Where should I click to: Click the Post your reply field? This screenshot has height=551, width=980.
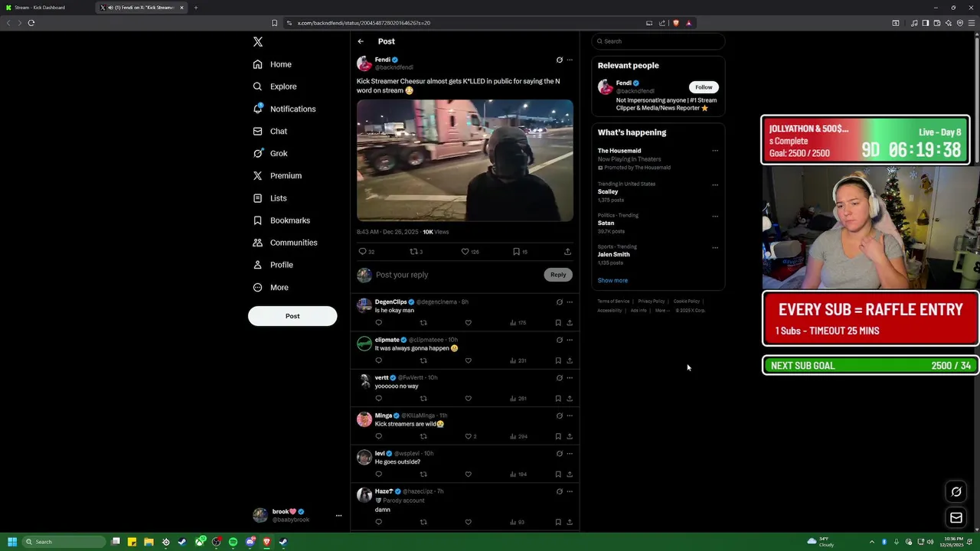(x=456, y=275)
